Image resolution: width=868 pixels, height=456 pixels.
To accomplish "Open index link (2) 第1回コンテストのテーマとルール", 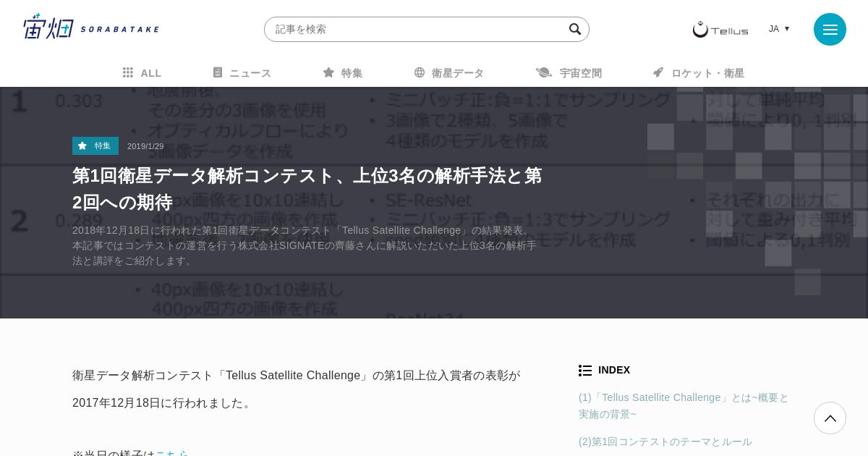I will coord(665,442).
